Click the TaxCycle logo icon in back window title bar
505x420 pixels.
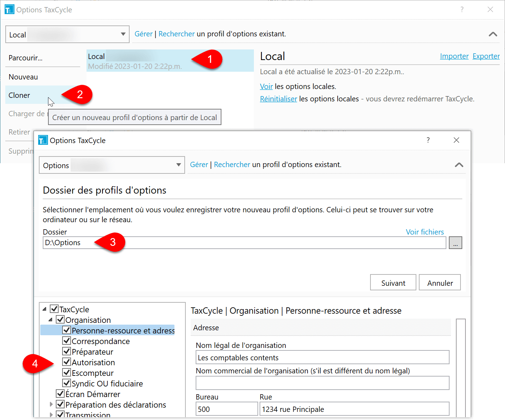(x=9, y=9)
